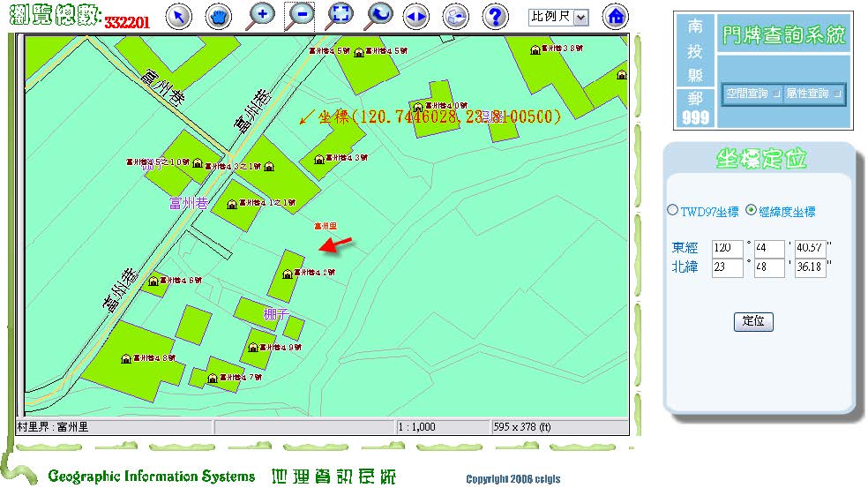Click the 東經 minutes field showing 44
The image size is (868, 488).
pyautogui.click(x=769, y=249)
